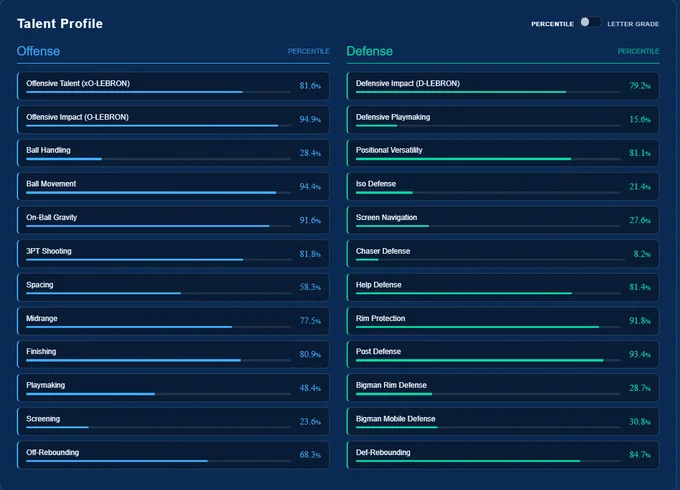
Task: Click the Finishing label
Action: pyautogui.click(x=41, y=351)
